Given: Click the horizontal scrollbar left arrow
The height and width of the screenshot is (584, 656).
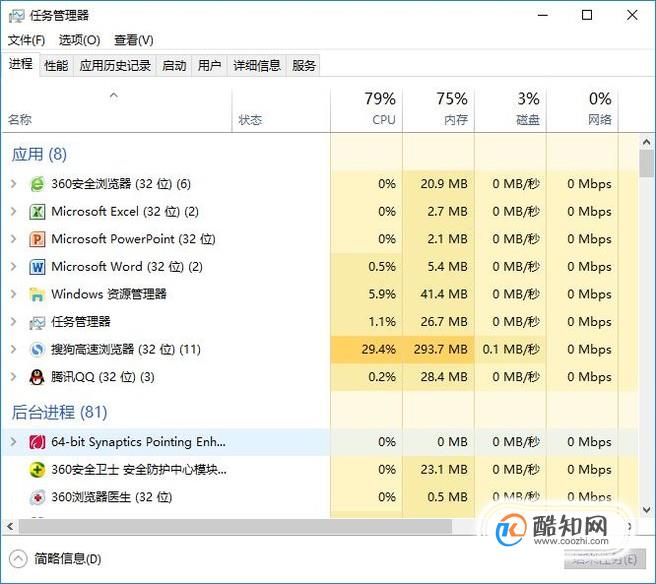Looking at the screenshot, I should [x=10, y=527].
